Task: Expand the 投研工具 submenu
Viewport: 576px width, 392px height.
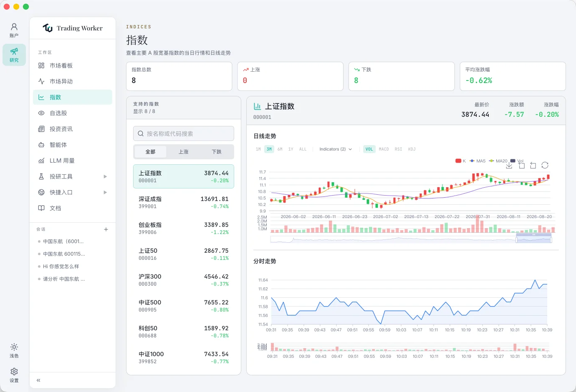Action: 73,176
